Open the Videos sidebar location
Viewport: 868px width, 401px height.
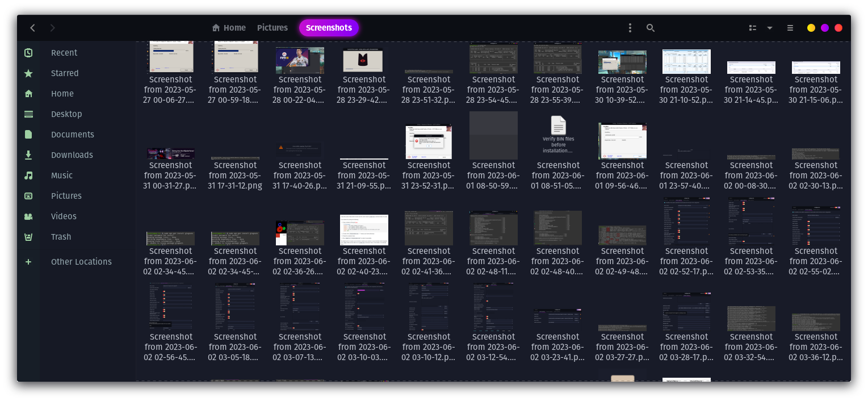[64, 216]
